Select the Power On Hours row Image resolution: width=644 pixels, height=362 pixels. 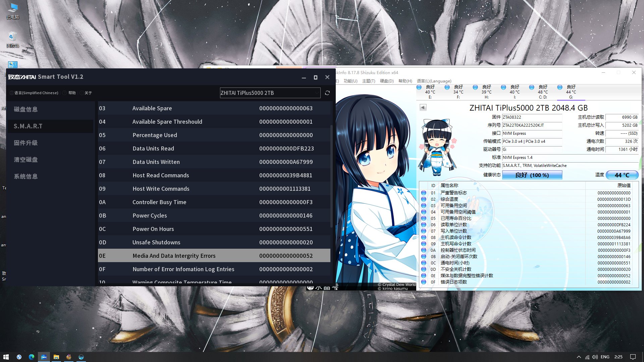point(214,229)
